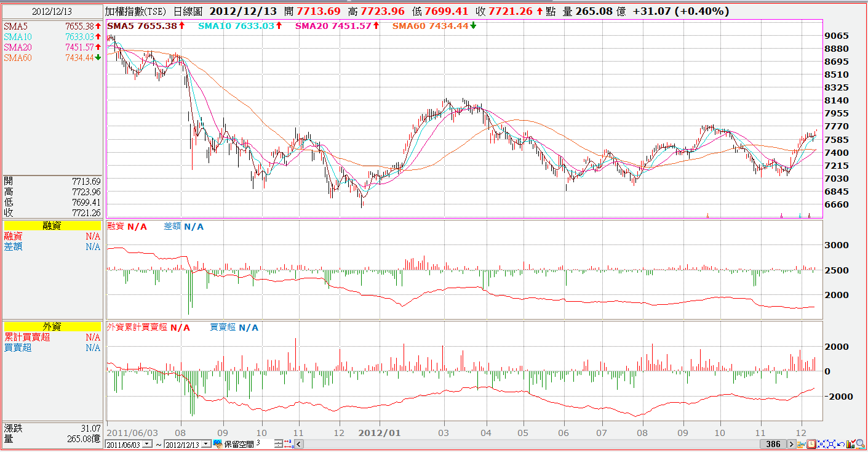
Task: Open the bar chart checkmark indicator icon
Action: tap(850, 444)
